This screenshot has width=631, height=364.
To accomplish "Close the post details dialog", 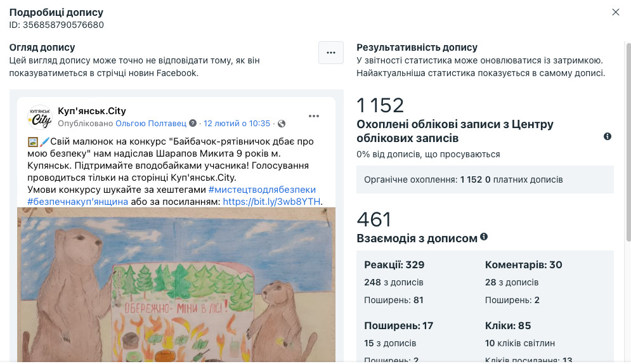I will tap(615, 12).
